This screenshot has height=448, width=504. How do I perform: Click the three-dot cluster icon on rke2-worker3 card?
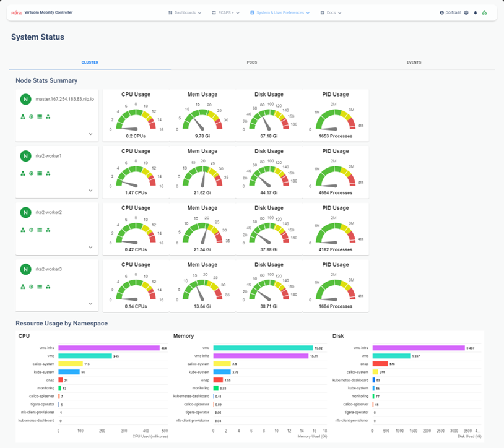tap(48, 286)
